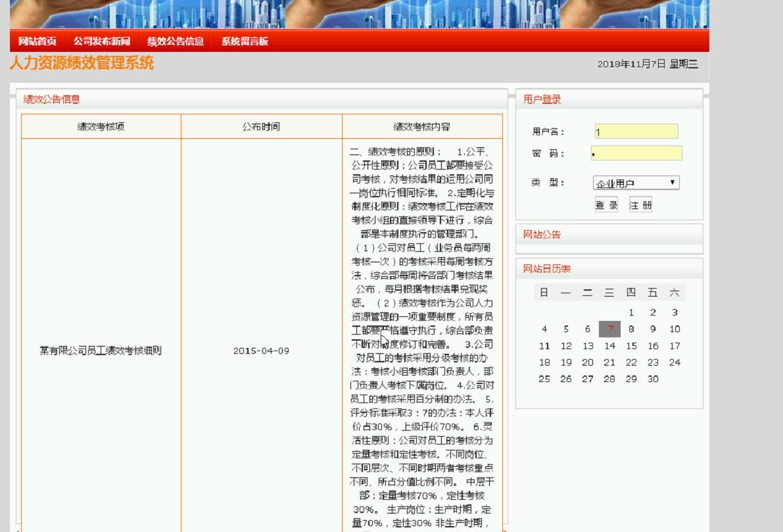Click the 网站公告 panel heading
Screen dimensions: 783x532
point(542,234)
